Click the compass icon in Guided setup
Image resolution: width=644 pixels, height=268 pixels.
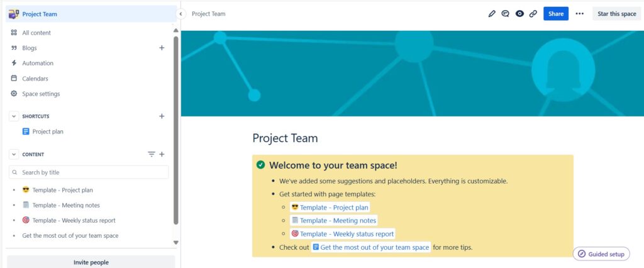[582, 254]
